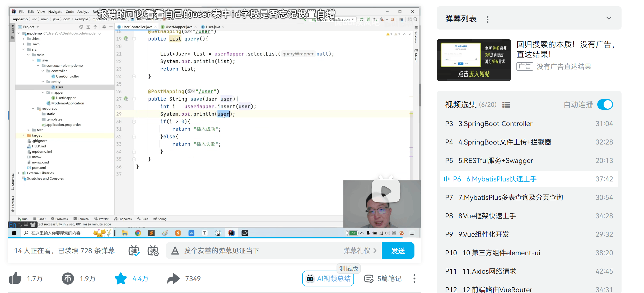
Task: Click the Spring tab in bottom panel
Action: click(162, 219)
